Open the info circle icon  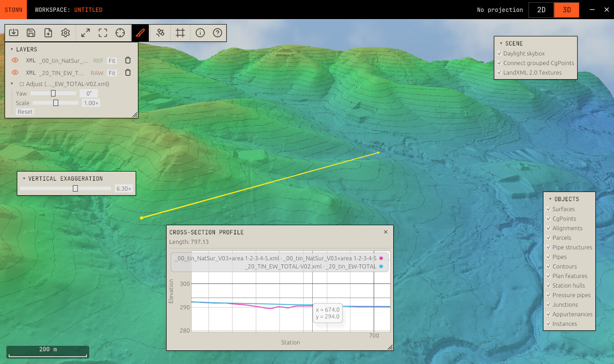click(x=200, y=33)
